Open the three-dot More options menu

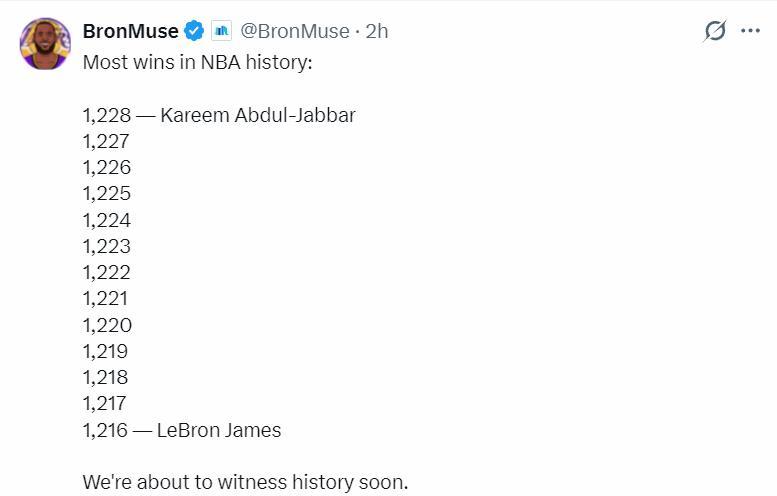pos(750,31)
